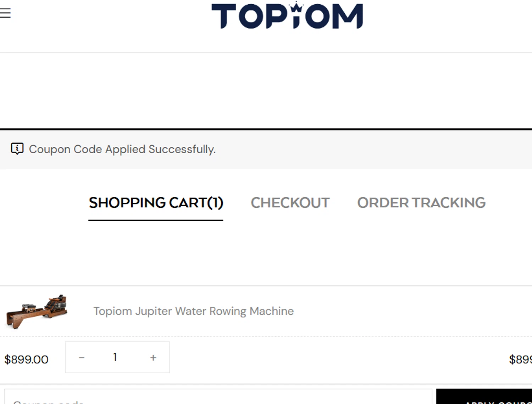532x404 pixels.
Task: Open Topiom Jupiter Water Rowing Machine link
Action: (x=193, y=311)
